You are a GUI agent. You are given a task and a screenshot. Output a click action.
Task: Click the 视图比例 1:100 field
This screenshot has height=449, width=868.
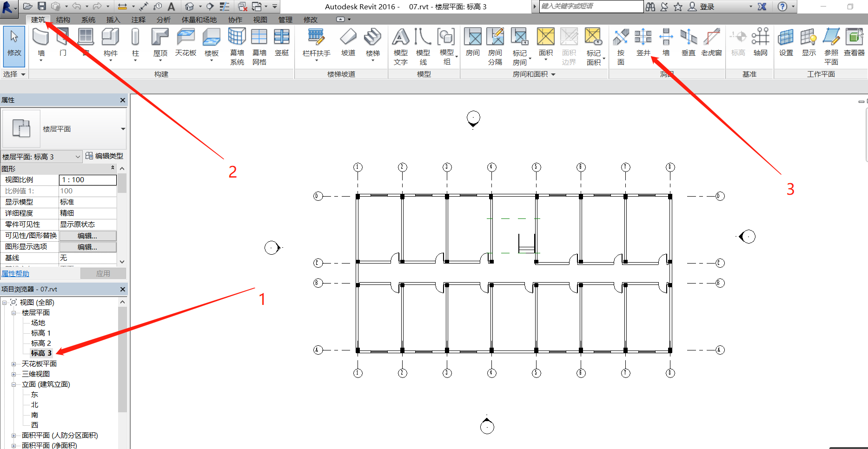click(87, 180)
